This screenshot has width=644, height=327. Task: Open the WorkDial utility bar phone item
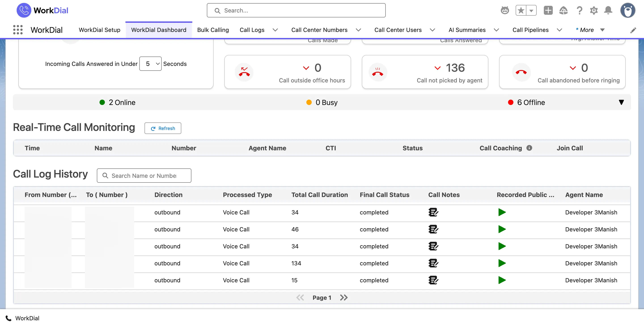click(x=23, y=318)
